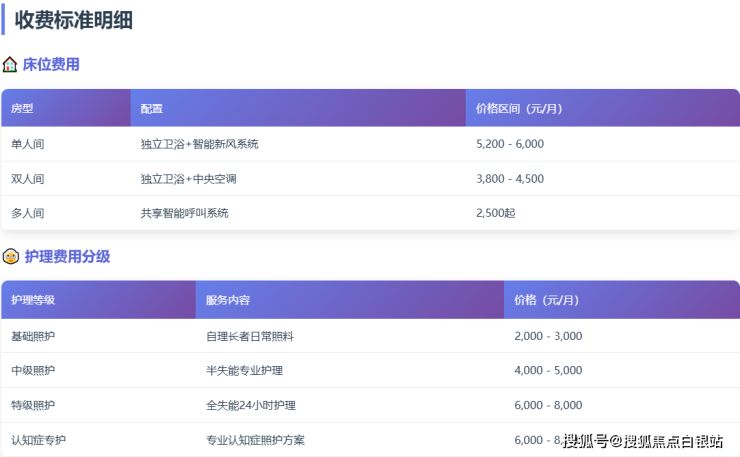Click the 价格（元/月） header in nursing table
This screenshot has height=457, width=740.
(546, 300)
